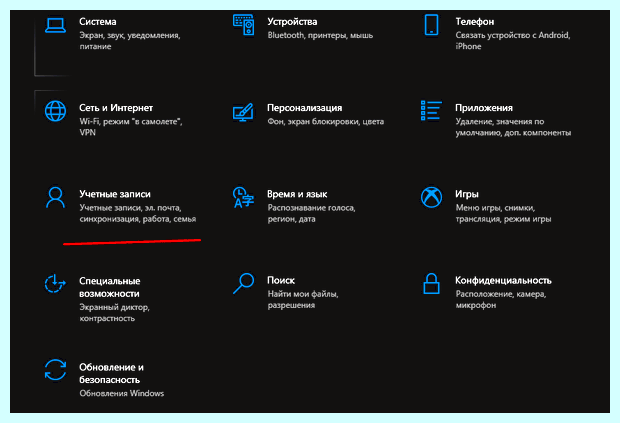Screen dimensions: 620x423
Task: Open the Конфиденциальность title
Action: pyautogui.click(x=503, y=280)
